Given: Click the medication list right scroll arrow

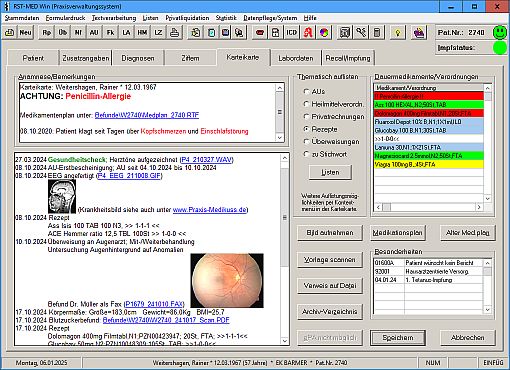Looking at the screenshot, I should point(479,207).
